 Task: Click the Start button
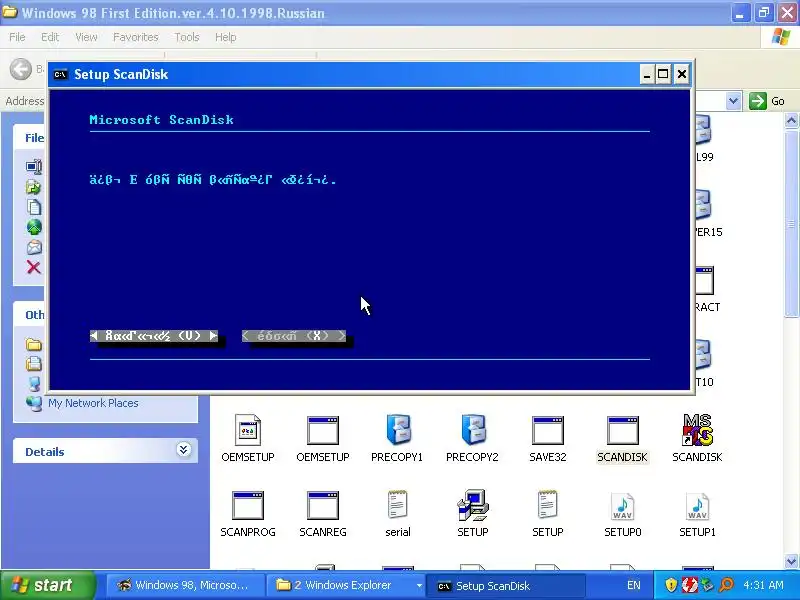[48, 585]
